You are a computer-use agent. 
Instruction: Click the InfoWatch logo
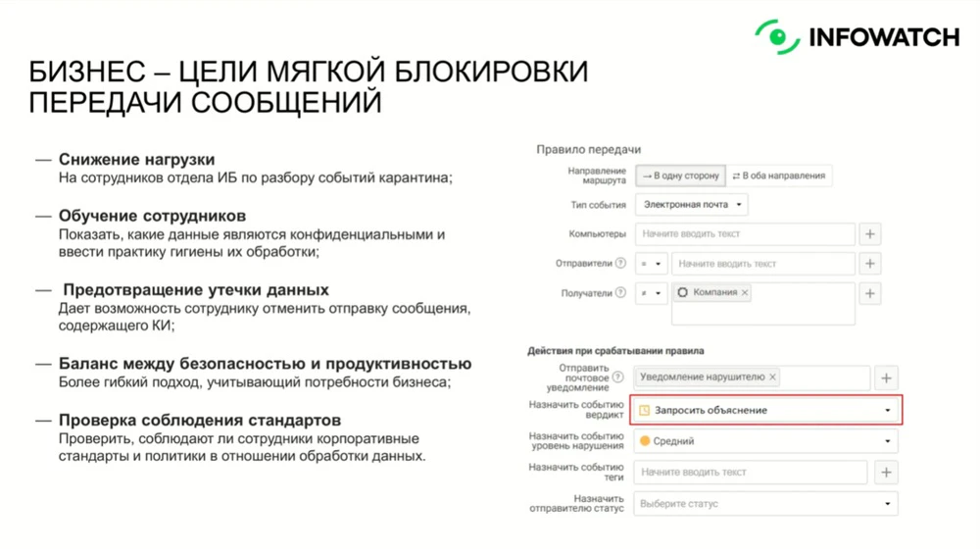tap(857, 37)
